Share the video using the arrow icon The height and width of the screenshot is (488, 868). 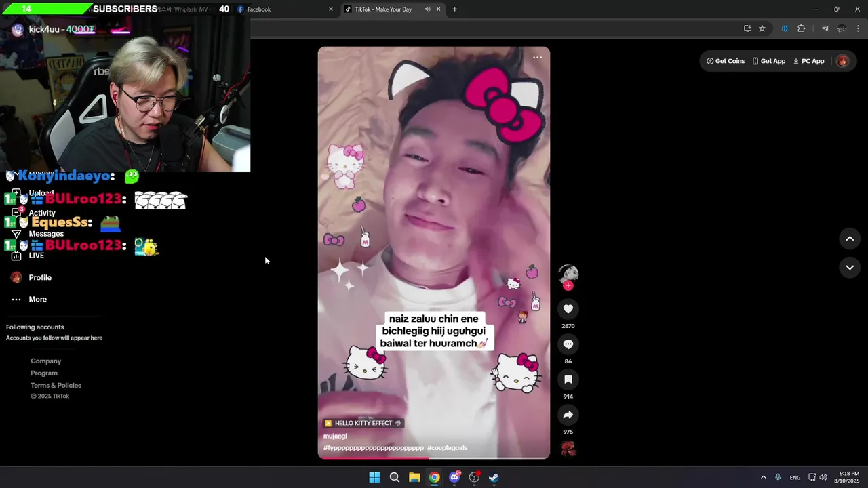click(x=568, y=415)
